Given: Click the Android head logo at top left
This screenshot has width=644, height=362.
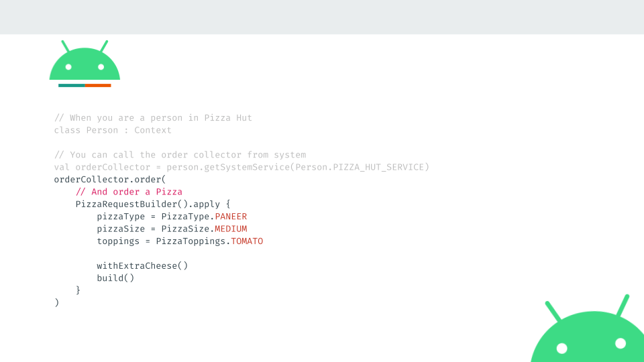Looking at the screenshot, I should tap(85, 60).
